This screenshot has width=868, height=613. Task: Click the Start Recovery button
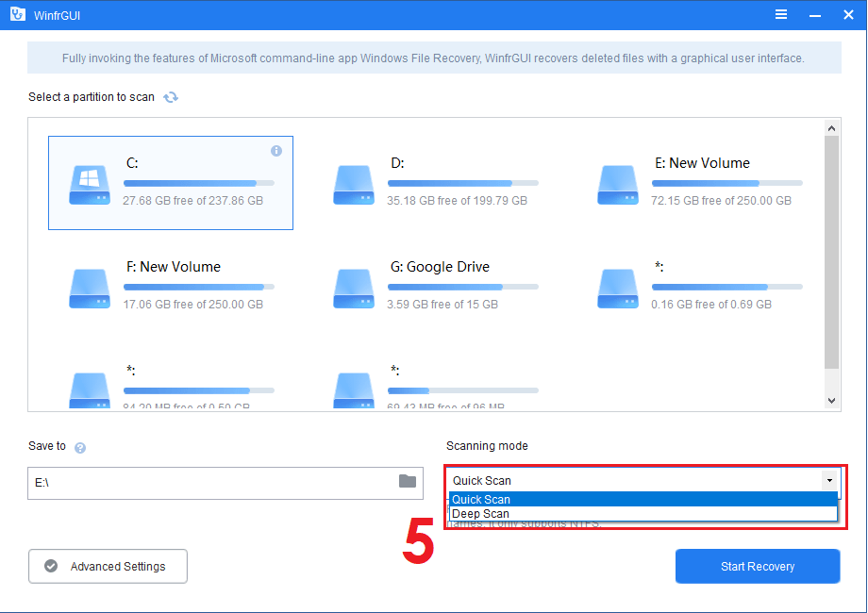pos(758,567)
